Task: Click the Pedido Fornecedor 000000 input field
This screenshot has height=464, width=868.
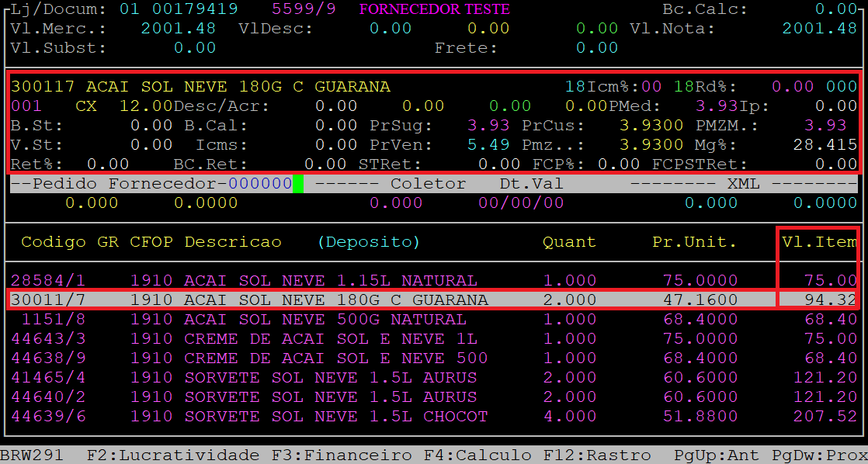Action: (x=260, y=184)
